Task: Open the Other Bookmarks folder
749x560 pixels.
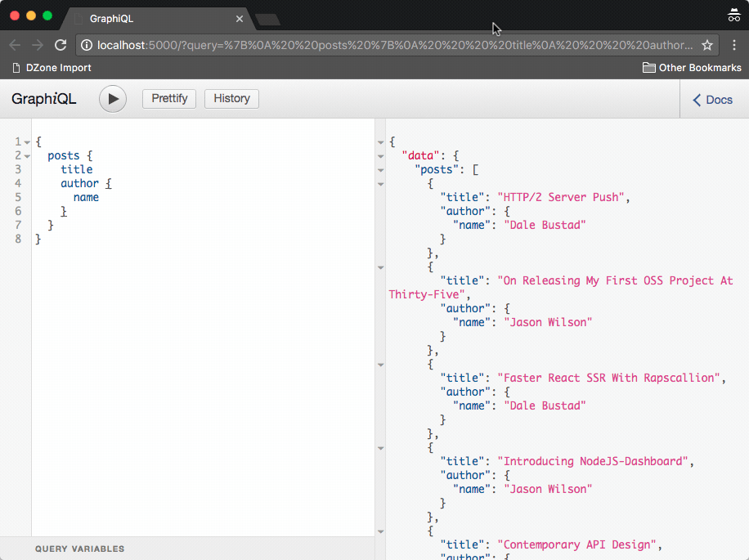Action: tap(692, 68)
